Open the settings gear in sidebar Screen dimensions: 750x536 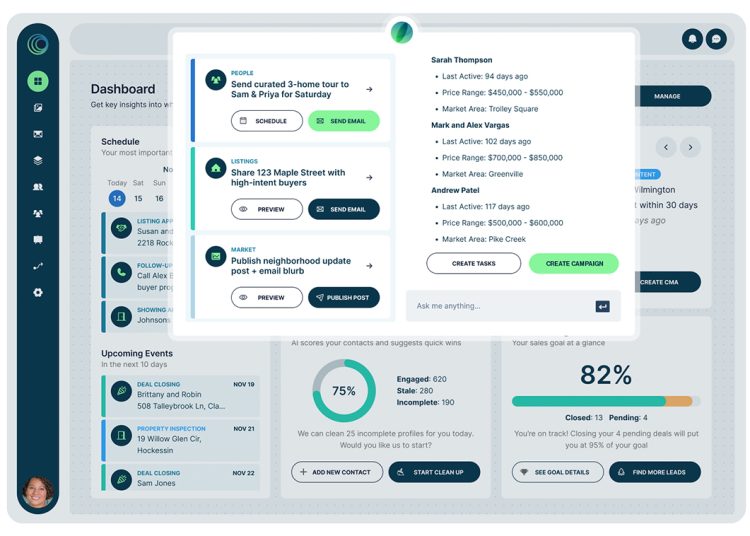pos(38,292)
